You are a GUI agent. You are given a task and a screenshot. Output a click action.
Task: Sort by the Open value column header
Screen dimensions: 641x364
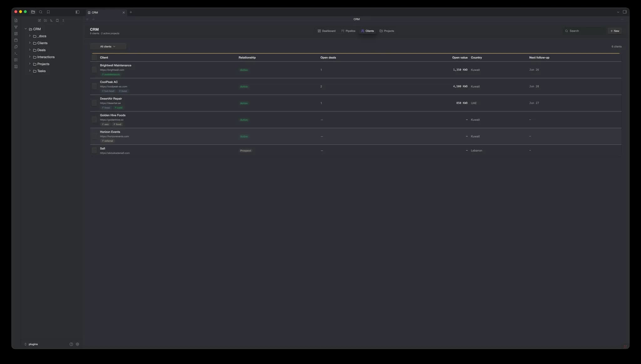click(x=460, y=58)
